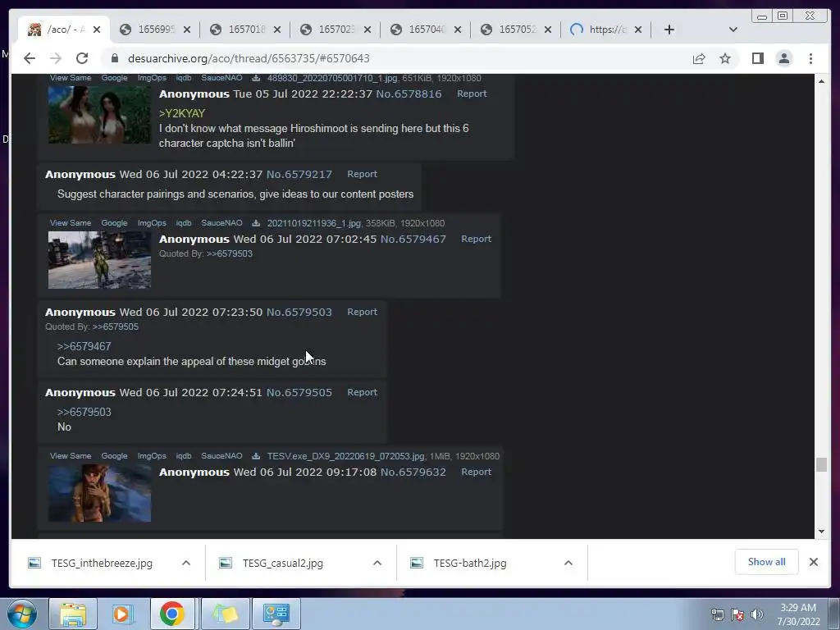Open ImgOps for post 6579632 image

point(152,456)
